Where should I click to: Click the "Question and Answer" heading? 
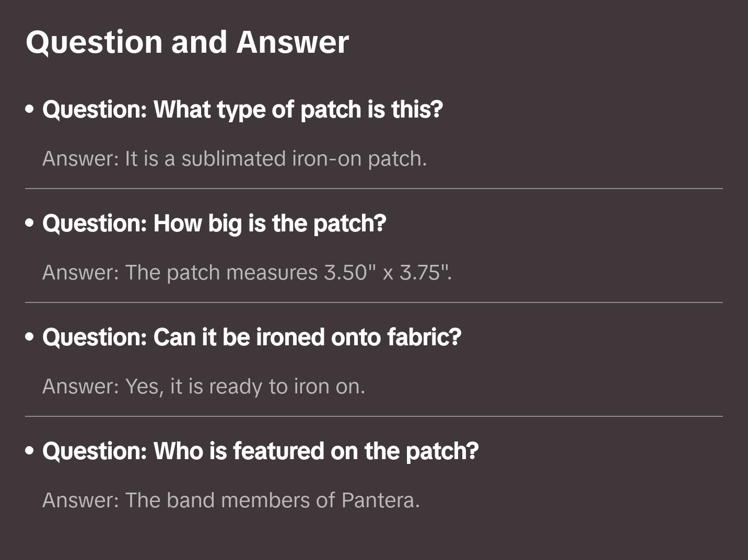click(187, 42)
